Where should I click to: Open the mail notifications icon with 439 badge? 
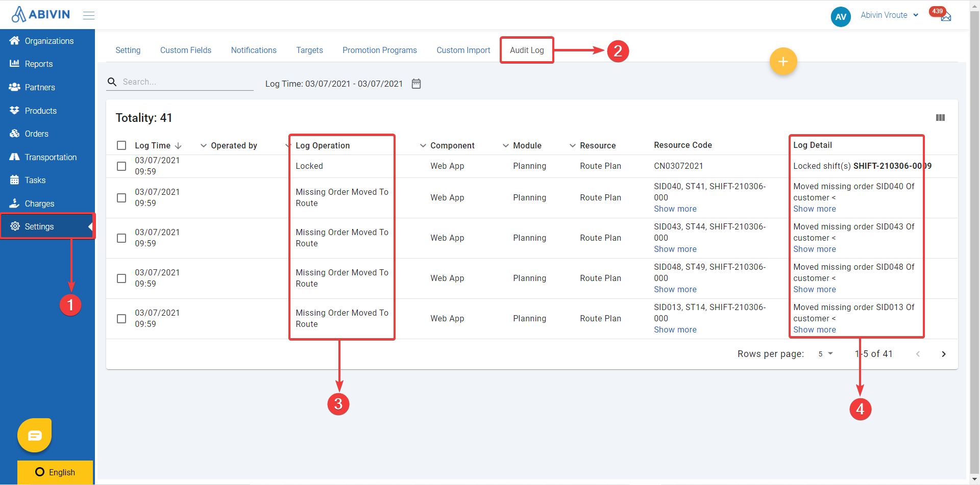(945, 16)
